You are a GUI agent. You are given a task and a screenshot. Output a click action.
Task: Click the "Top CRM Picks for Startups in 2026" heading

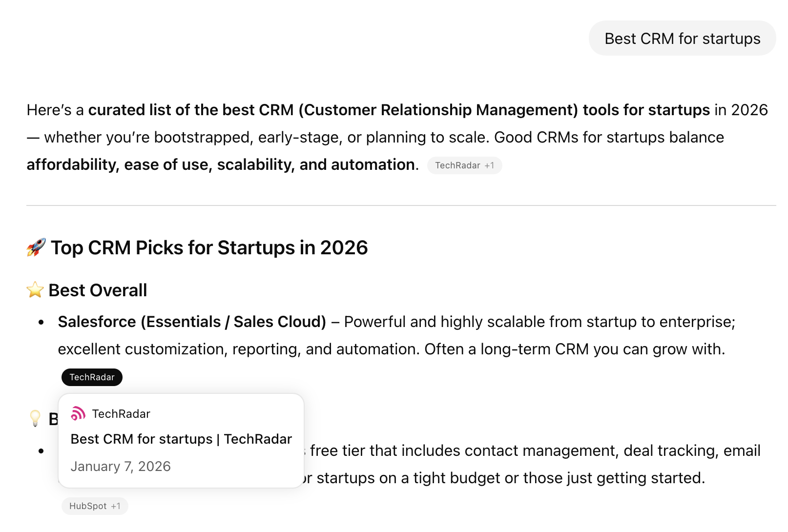(209, 248)
